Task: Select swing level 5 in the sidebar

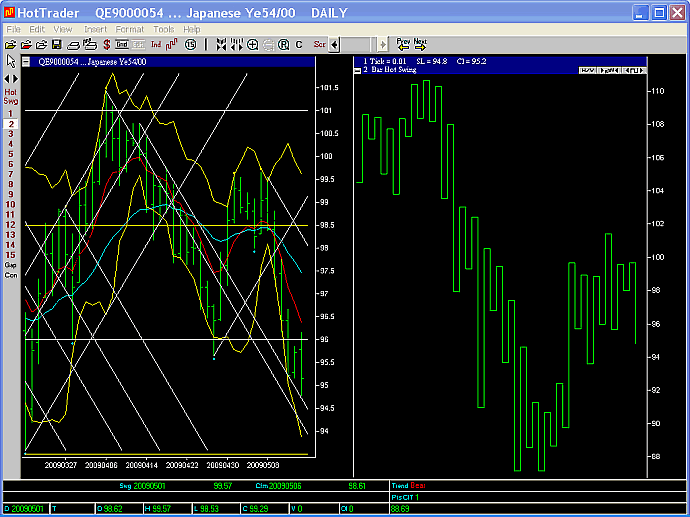Action: (x=11, y=154)
